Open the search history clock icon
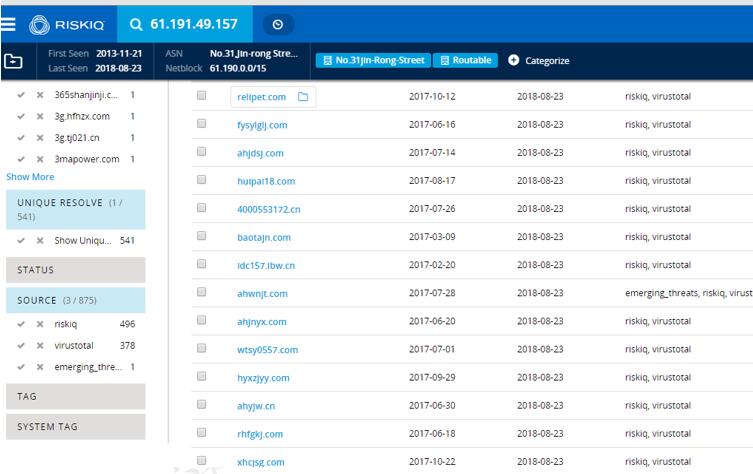The width and height of the screenshot is (753, 474). (278, 24)
